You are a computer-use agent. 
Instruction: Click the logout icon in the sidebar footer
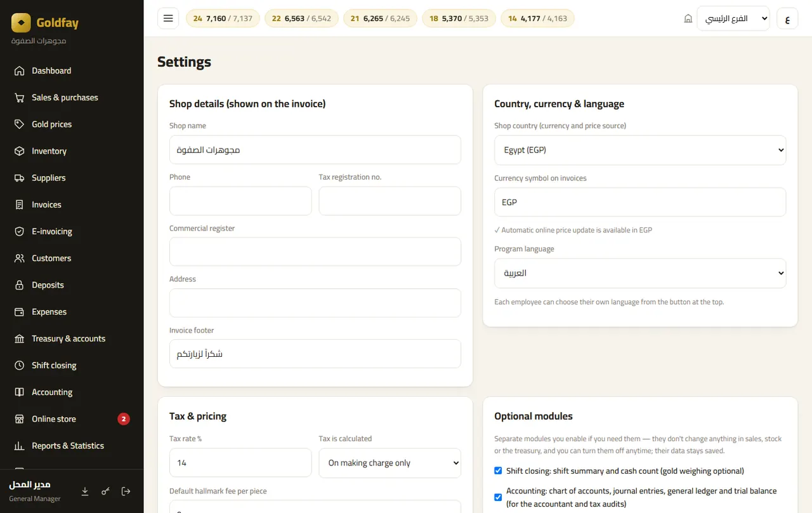tap(126, 491)
